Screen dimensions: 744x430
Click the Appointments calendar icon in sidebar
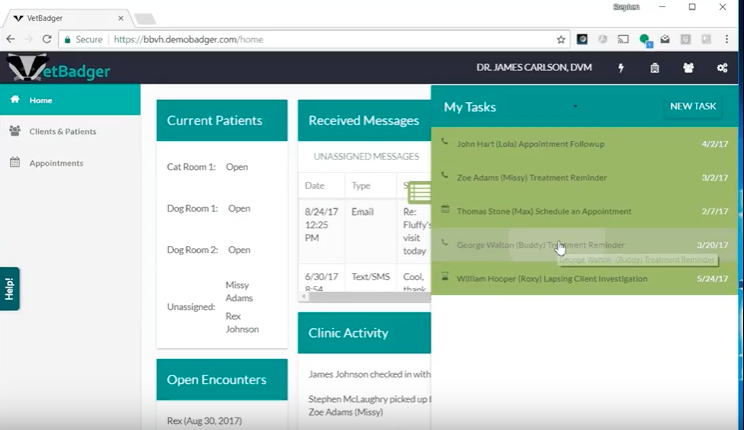coord(15,162)
